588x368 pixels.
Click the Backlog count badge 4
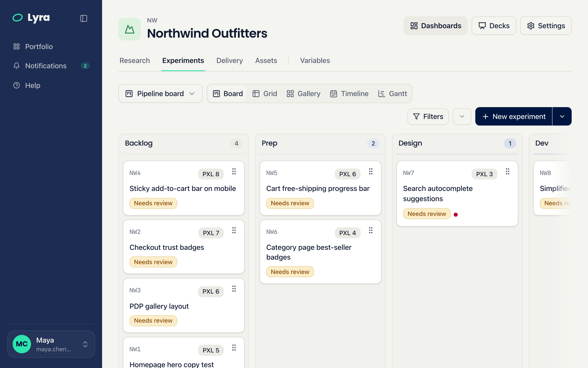point(236,143)
